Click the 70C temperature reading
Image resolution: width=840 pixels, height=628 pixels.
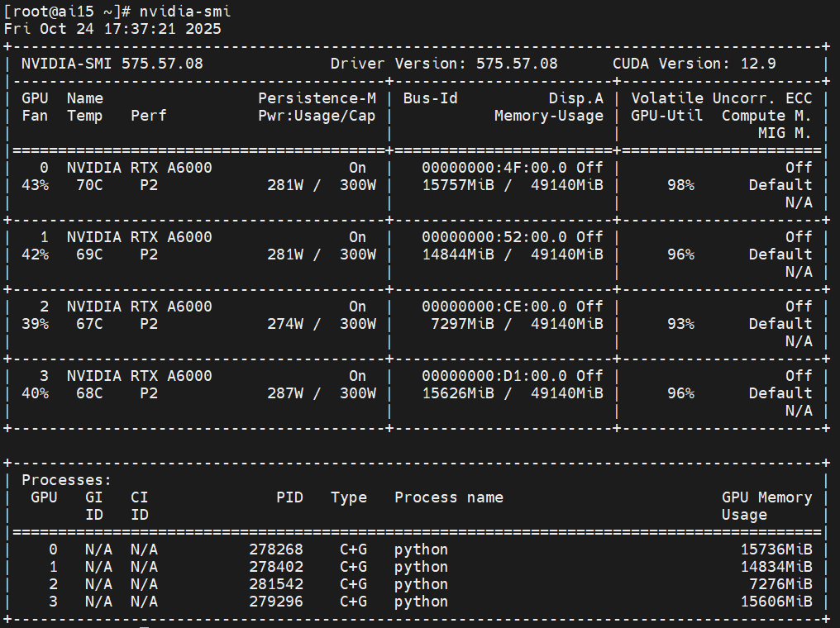click(85, 185)
